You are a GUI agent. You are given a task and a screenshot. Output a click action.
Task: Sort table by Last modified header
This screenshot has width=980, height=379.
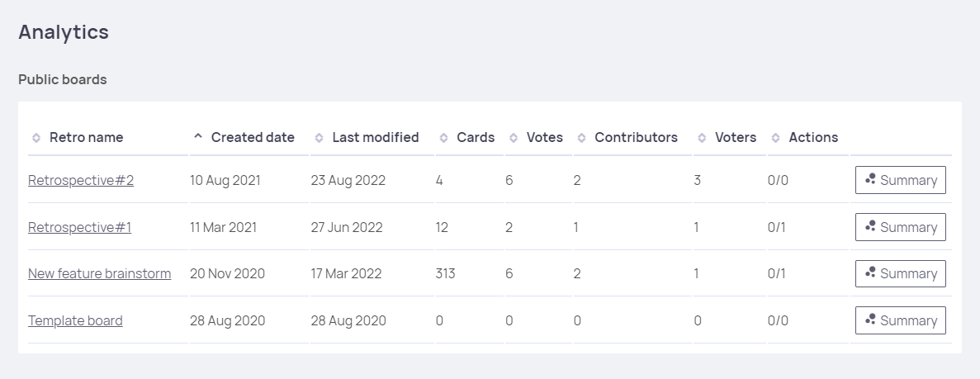click(x=376, y=137)
